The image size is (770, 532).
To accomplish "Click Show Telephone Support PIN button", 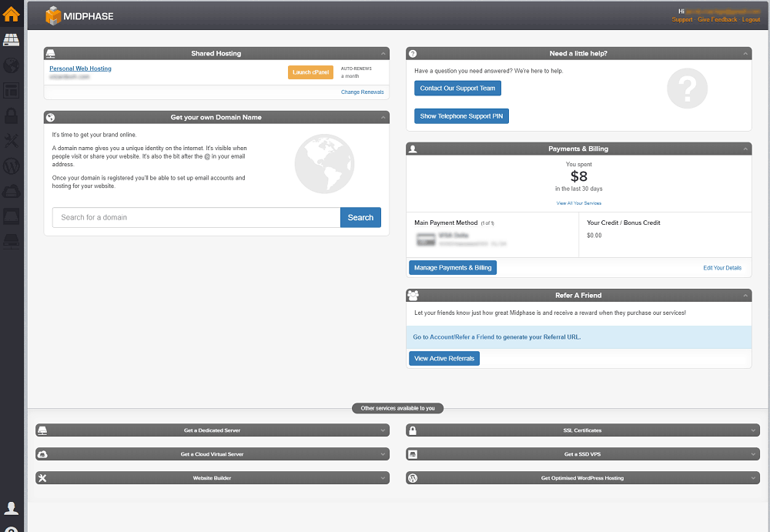I will click(x=461, y=116).
